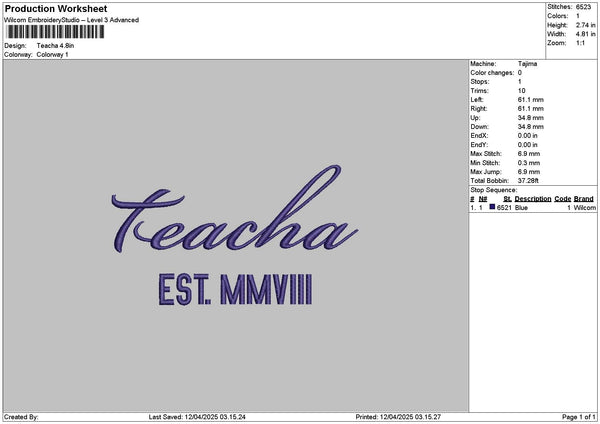Click the stitch count 6521 in stop sequence
The image size is (600, 424).
coord(504,208)
